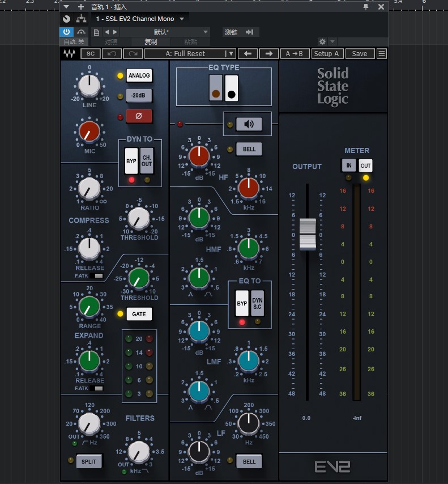Click the OUTPUT fader handle
The width and height of the screenshot is (448, 484).
click(x=308, y=234)
